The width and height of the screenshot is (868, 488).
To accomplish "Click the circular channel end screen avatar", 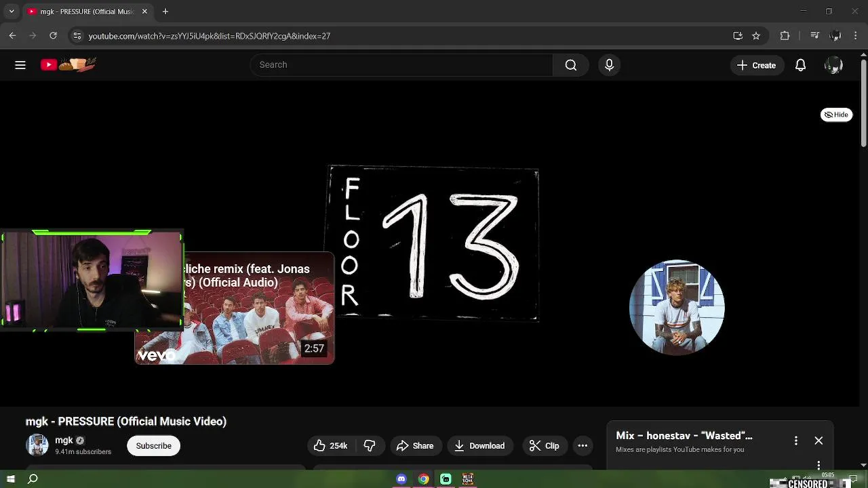I will point(677,307).
